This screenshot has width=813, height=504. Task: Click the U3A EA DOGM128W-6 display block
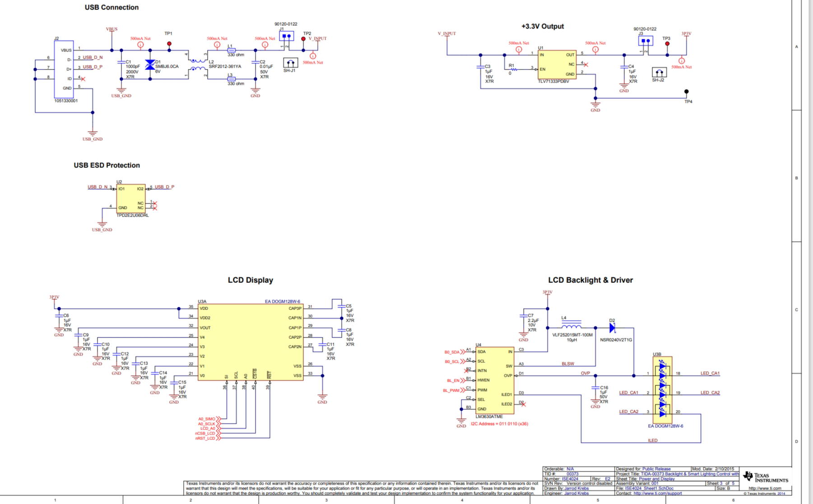pos(251,342)
